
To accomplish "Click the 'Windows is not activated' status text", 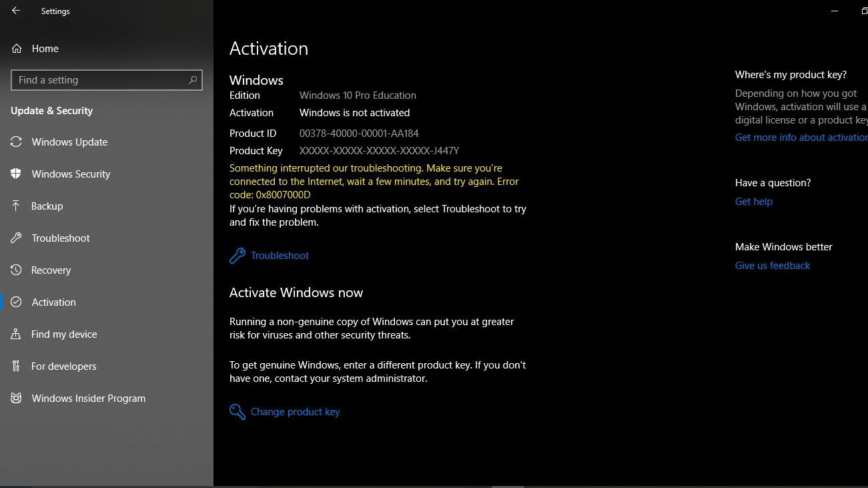I will click(354, 113).
